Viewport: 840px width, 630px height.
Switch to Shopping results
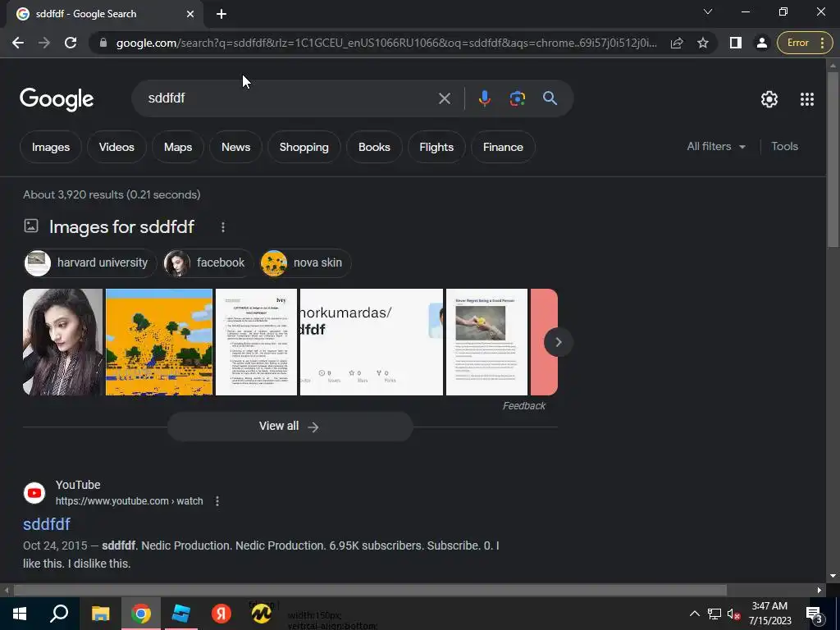click(304, 147)
